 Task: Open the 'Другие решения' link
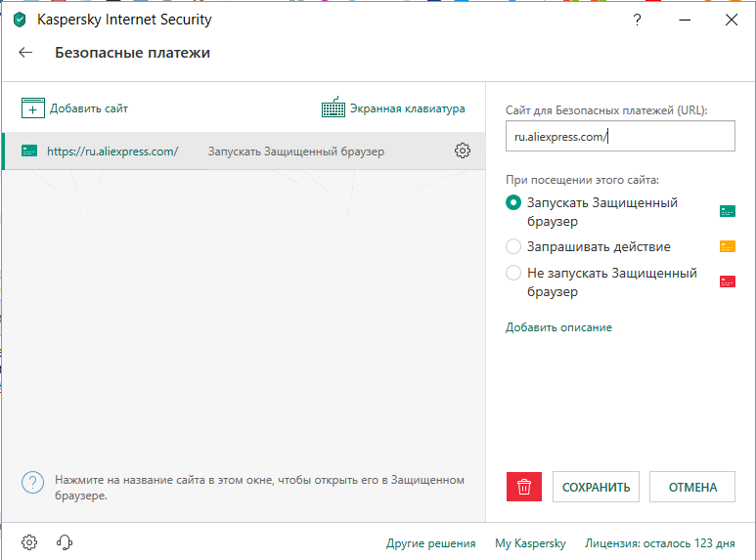pos(430,543)
